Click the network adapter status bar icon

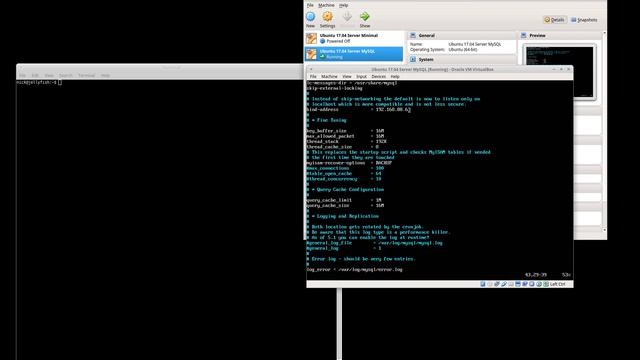[497, 284]
